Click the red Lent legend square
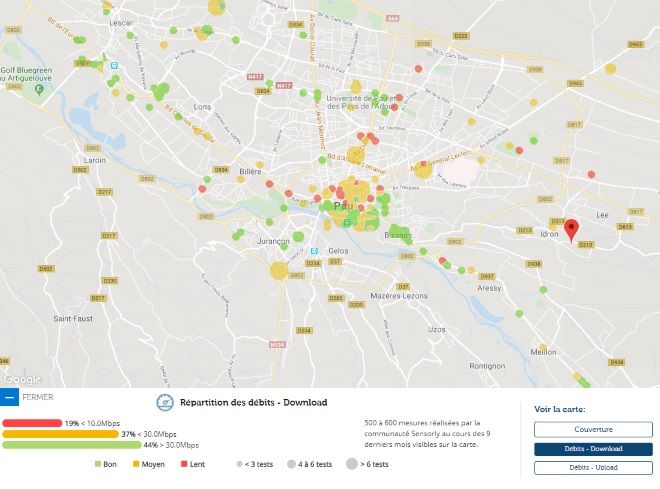The image size is (660, 489). (184, 464)
